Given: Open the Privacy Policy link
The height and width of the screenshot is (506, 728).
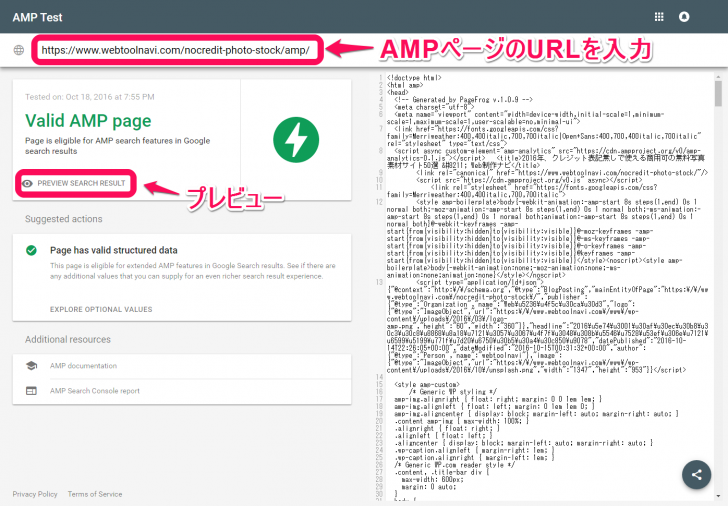Looking at the screenshot, I should coord(35,494).
